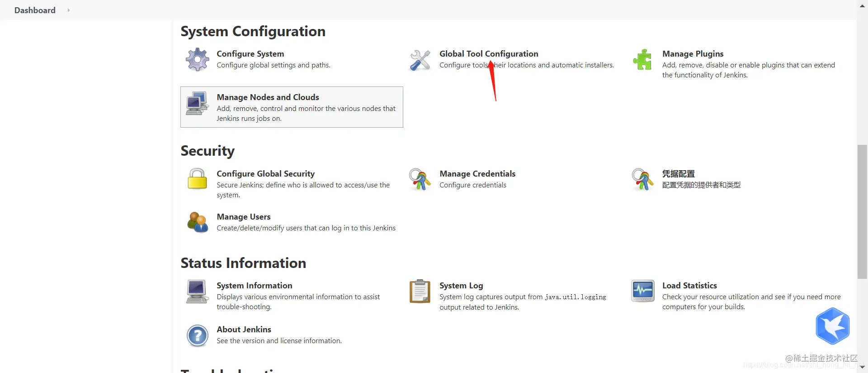This screenshot has width=868, height=373.
Task: Click the 'System log captures output' description text
Action: pyautogui.click(x=523, y=302)
